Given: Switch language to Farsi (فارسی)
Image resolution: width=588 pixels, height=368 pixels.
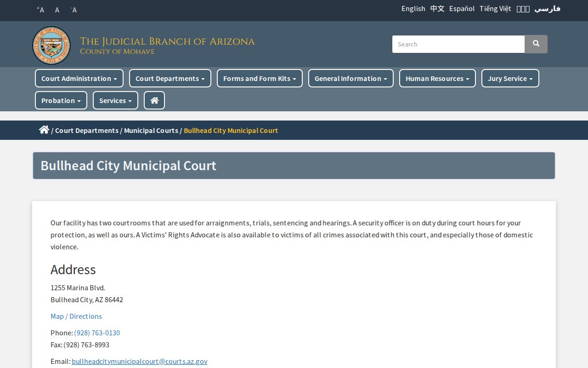Looking at the screenshot, I should (547, 8).
